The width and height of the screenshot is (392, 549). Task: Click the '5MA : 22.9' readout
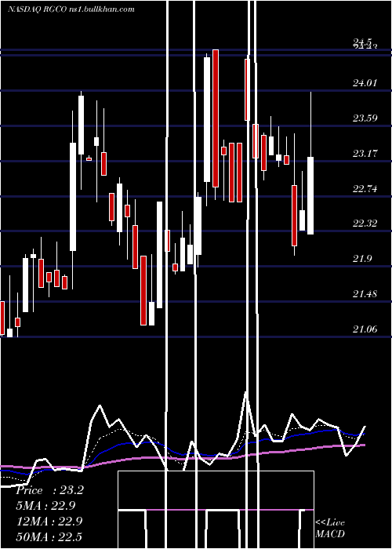coord(45,506)
